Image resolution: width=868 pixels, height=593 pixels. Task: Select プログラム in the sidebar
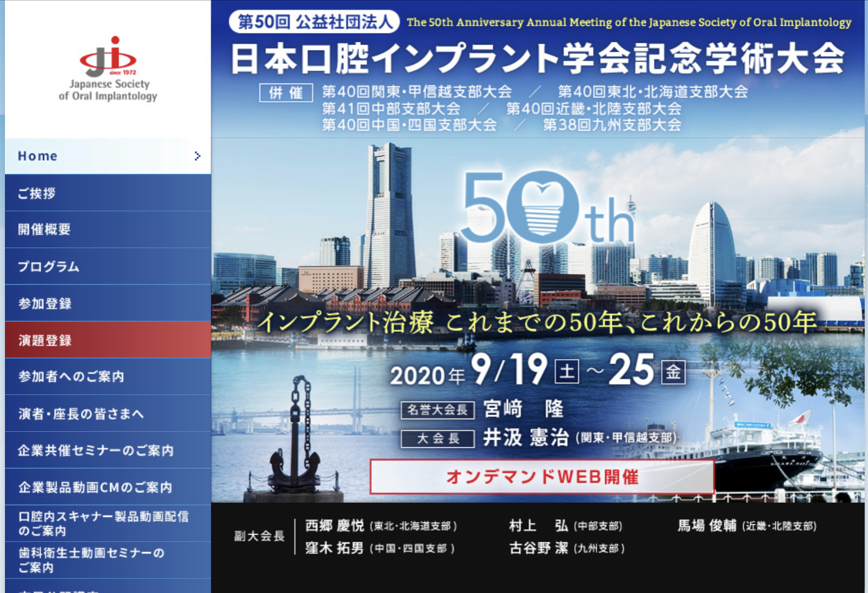(108, 267)
